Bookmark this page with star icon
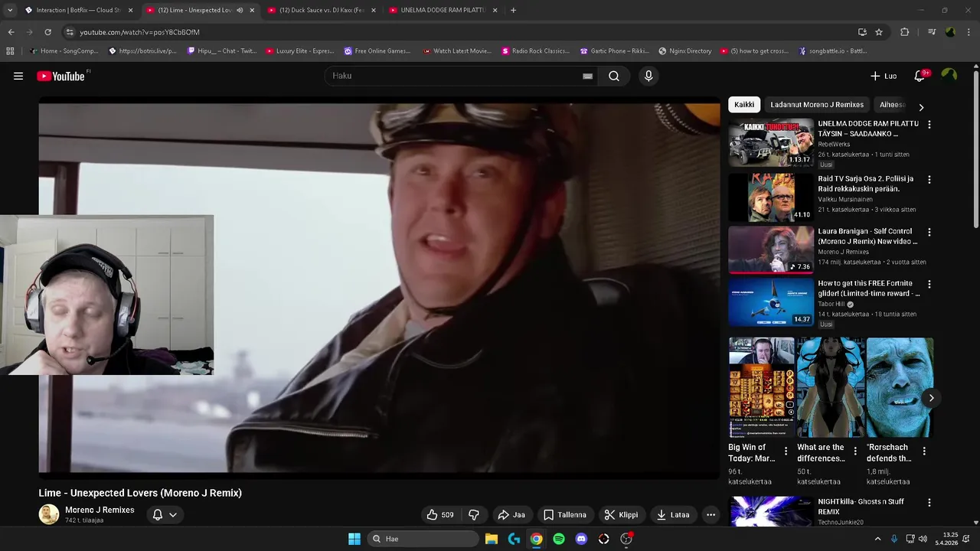 click(879, 32)
